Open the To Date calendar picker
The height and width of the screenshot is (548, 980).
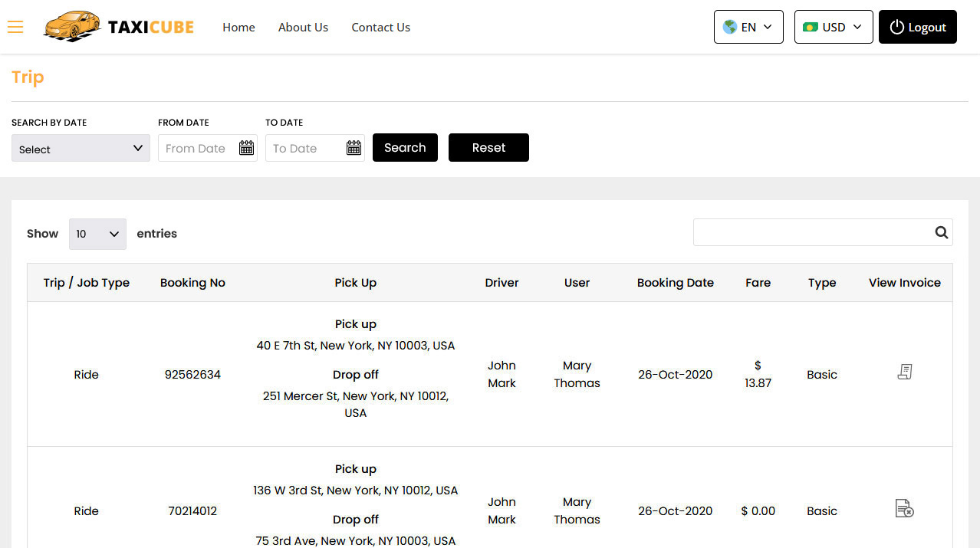pos(354,147)
